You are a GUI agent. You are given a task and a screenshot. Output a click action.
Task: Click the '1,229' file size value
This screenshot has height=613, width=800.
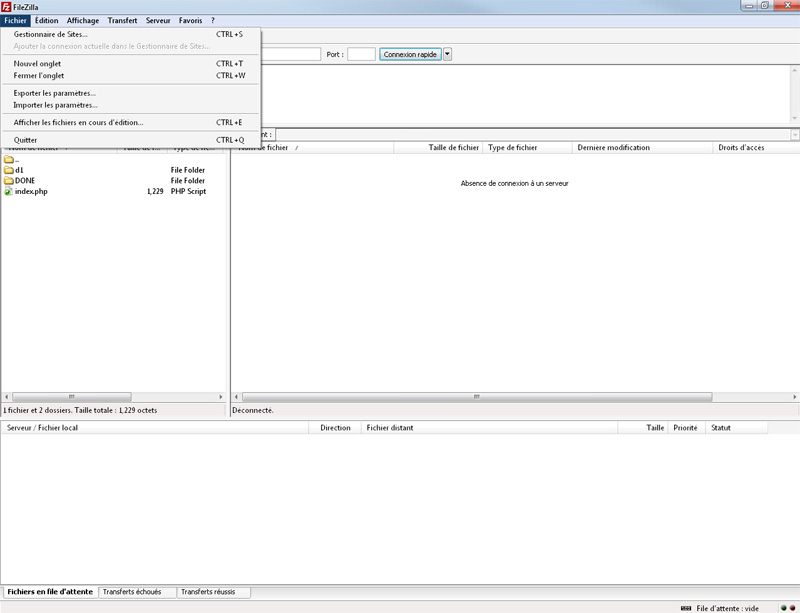pos(155,191)
